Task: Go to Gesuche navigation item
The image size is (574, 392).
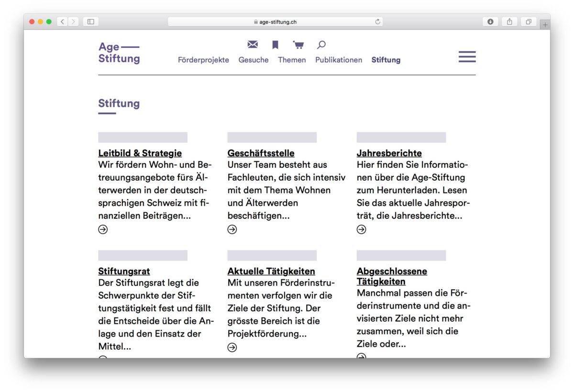Action: pos(254,60)
